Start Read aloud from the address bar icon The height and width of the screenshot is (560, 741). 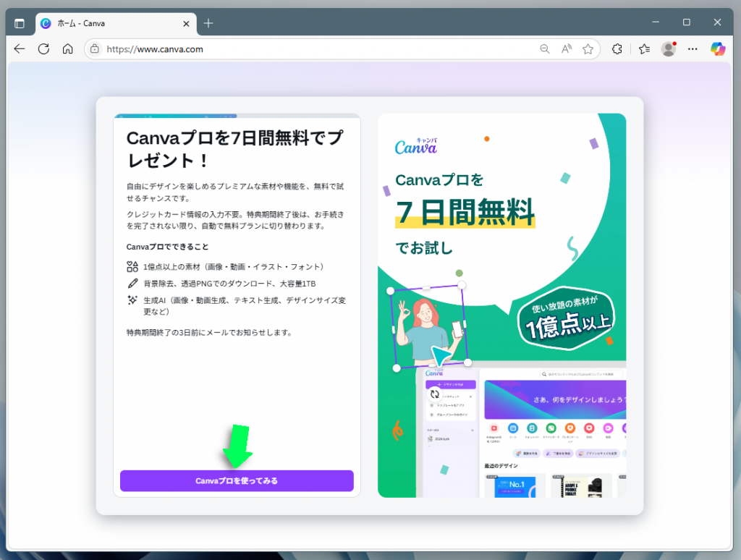565,48
